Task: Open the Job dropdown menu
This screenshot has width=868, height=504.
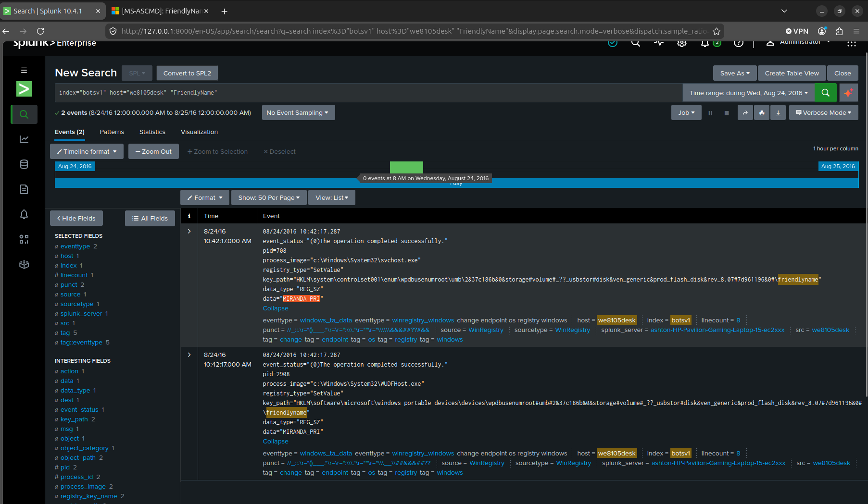Action: 686,113
